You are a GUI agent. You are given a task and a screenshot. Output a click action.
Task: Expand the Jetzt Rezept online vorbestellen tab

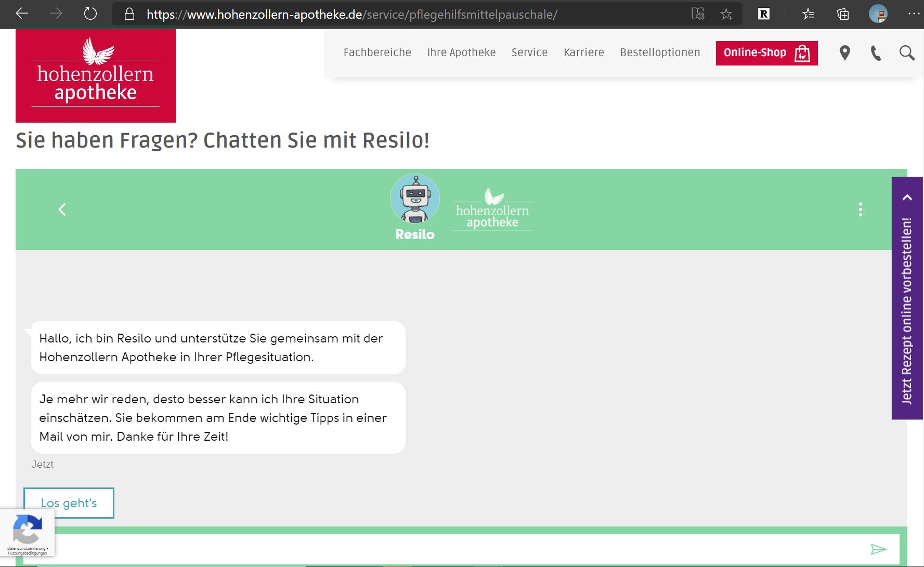[908, 197]
